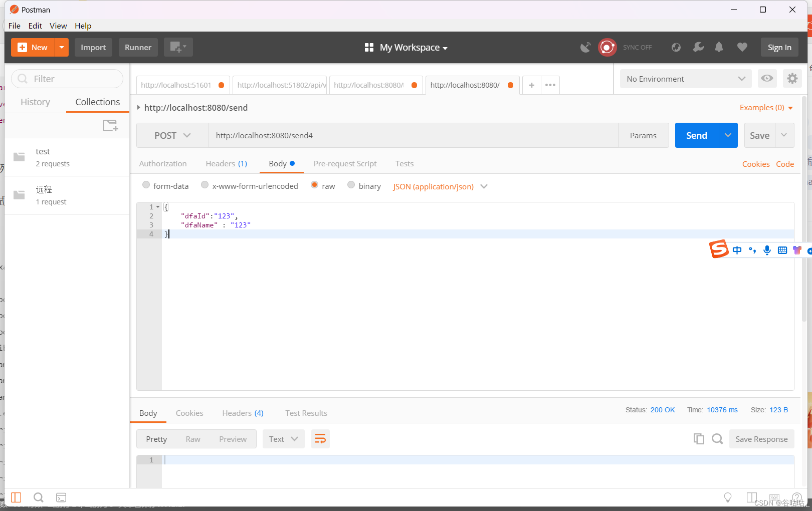Screen dimensions: 812x511
Task: Click the Interceptor satellite icon
Action: point(585,47)
